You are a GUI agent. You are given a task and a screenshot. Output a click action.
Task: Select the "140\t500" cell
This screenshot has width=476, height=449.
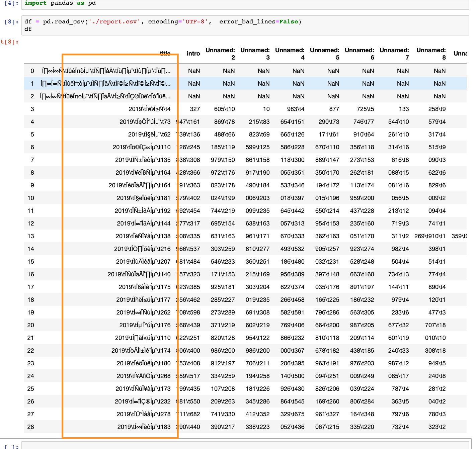[293, 376]
